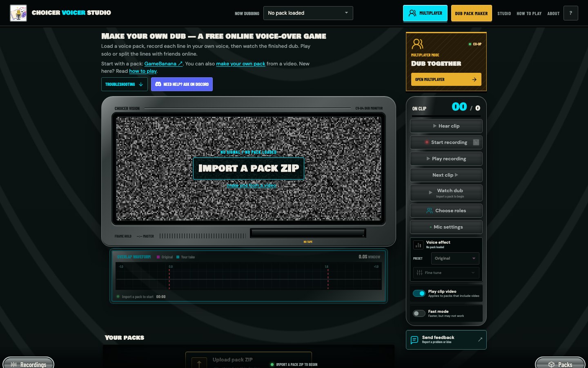Click Play recording button
This screenshot has width=588, height=368.
pyautogui.click(x=446, y=159)
